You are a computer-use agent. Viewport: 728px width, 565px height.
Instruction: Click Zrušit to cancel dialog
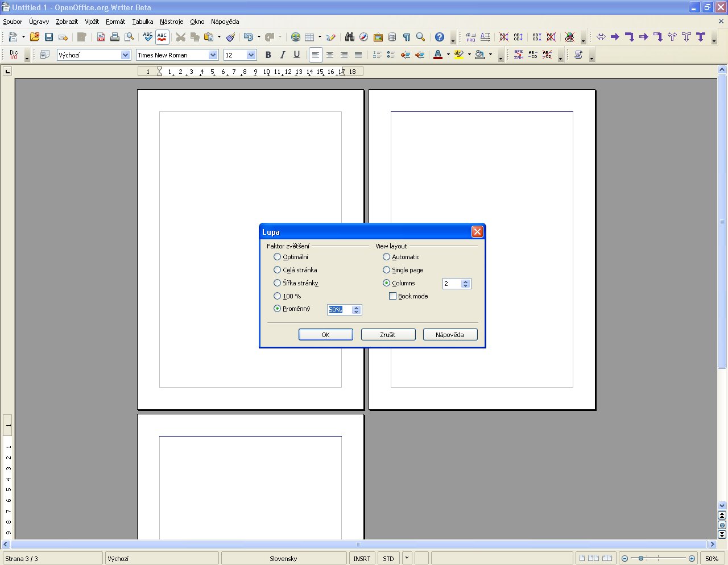[388, 335]
